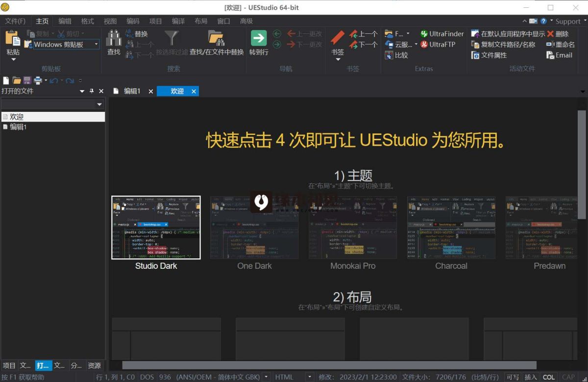Select 编辑1 in open files list

click(19, 127)
